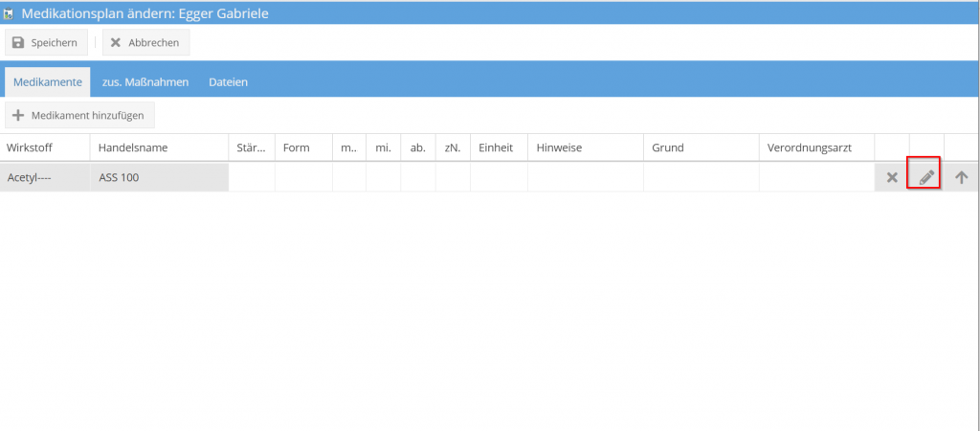This screenshot has width=980, height=431.
Task: Save the medication plan with Speichern
Action: (46, 42)
